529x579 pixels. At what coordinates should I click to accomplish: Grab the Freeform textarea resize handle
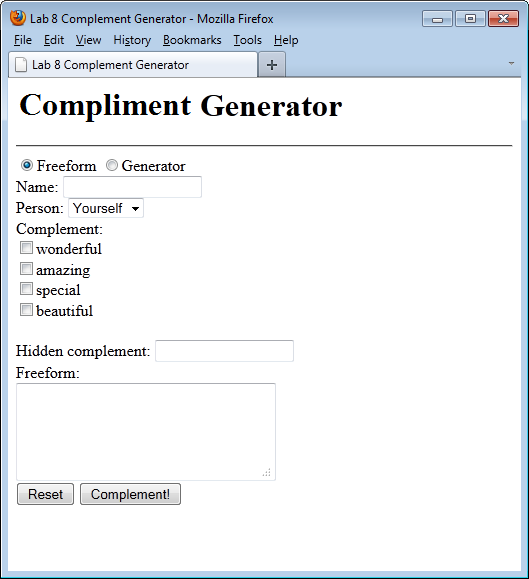tap(267, 472)
